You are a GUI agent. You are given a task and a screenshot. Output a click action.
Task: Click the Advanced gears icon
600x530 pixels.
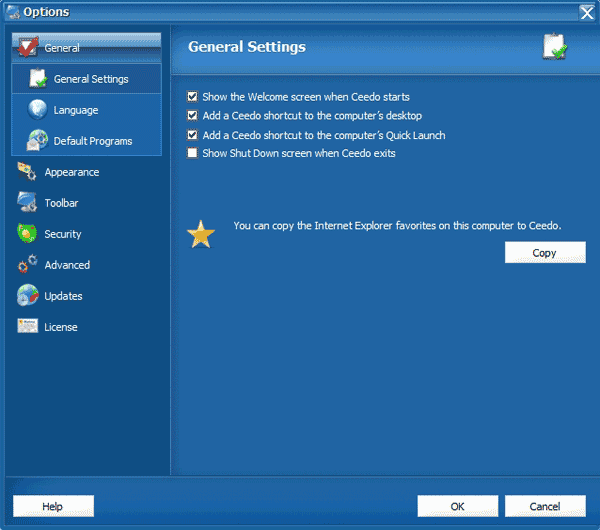pyautogui.click(x=27, y=264)
